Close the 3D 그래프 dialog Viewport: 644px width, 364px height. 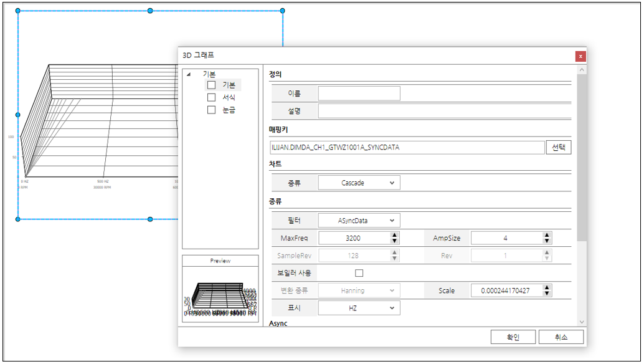580,56
